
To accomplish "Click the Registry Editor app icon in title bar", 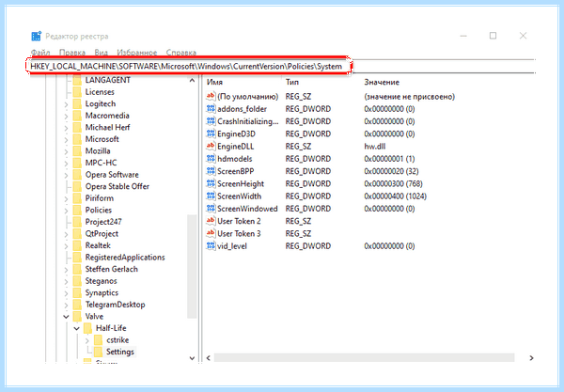I will [37, 36].
